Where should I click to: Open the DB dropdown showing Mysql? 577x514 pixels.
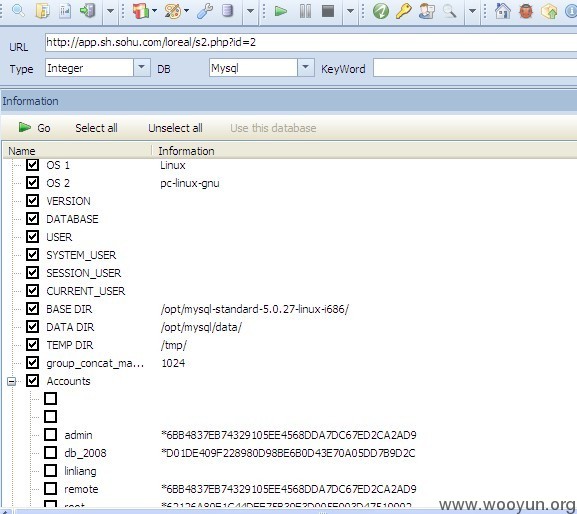click(305, 68)
